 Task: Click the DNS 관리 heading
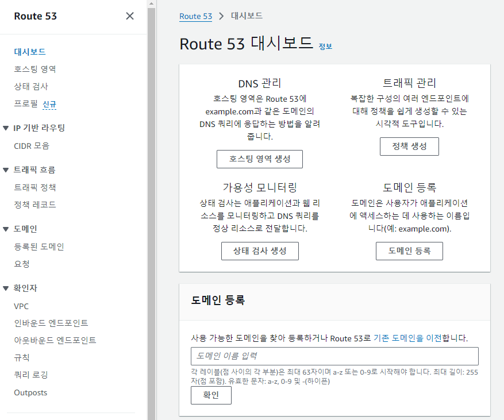260,83
